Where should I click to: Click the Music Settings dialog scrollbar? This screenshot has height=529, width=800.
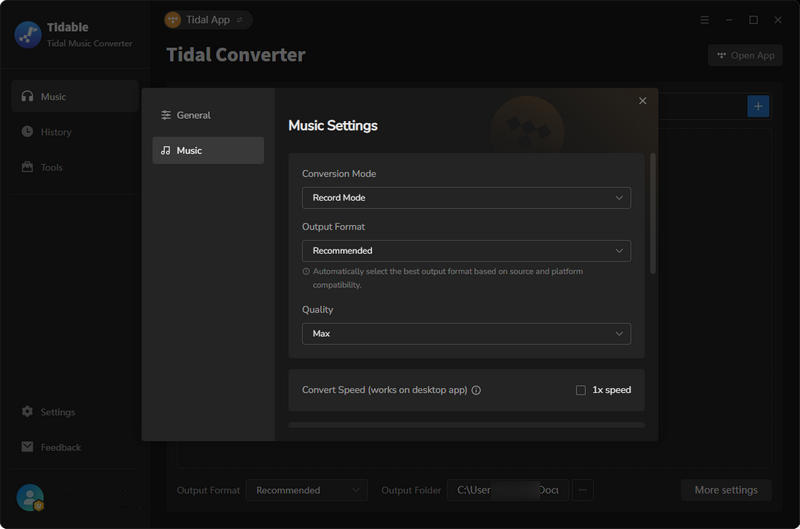click(653, 213)
